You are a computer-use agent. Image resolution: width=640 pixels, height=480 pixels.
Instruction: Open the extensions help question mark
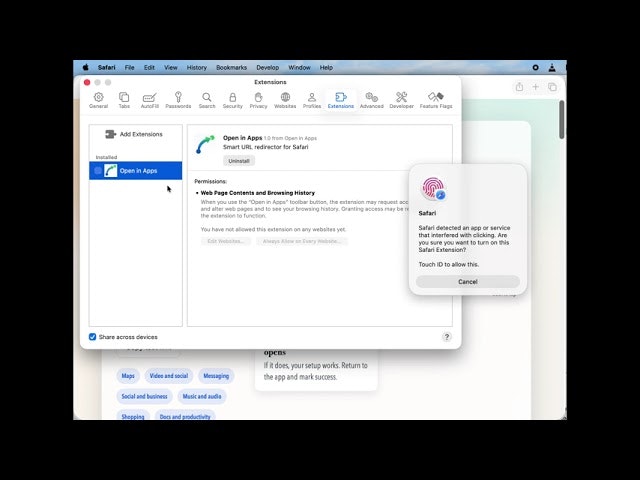coord(447,337)
